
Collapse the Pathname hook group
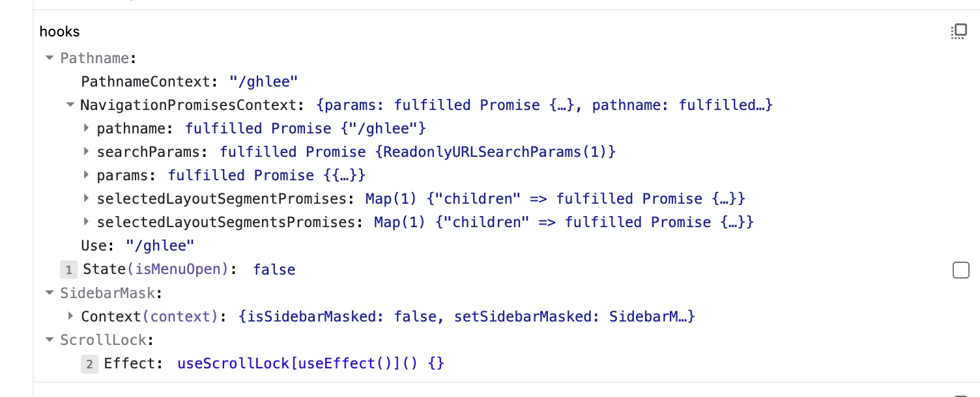pyautogui.click(x=49, y=58)
